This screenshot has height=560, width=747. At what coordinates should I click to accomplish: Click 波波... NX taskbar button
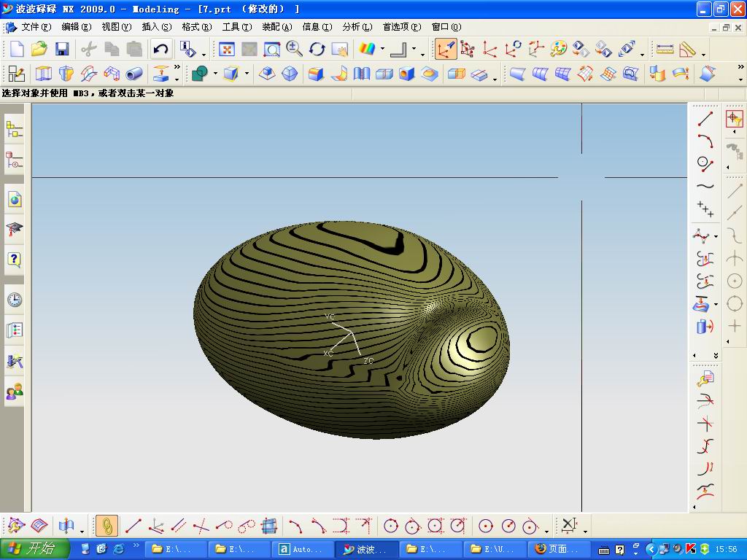coord(367,550)
